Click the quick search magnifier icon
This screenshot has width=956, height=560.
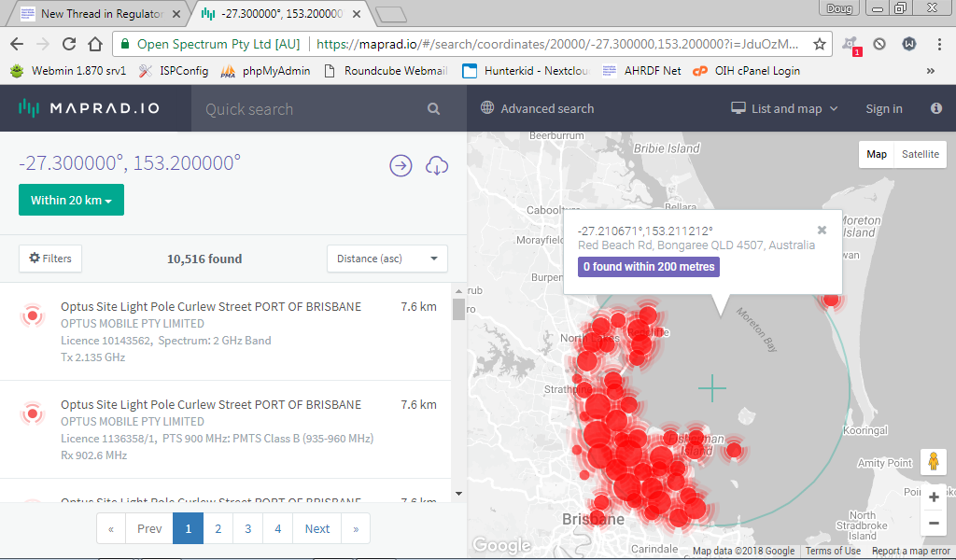[433, 109]
